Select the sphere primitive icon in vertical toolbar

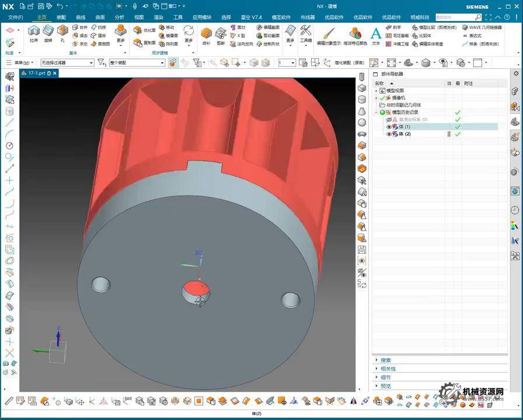[x=362, y=123]
